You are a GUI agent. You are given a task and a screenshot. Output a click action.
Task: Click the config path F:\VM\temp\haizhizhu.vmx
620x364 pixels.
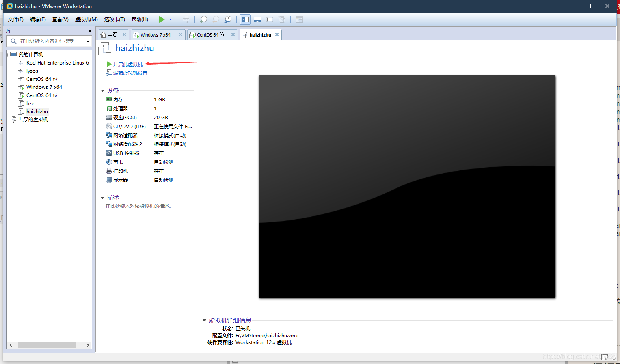[266, 336]
